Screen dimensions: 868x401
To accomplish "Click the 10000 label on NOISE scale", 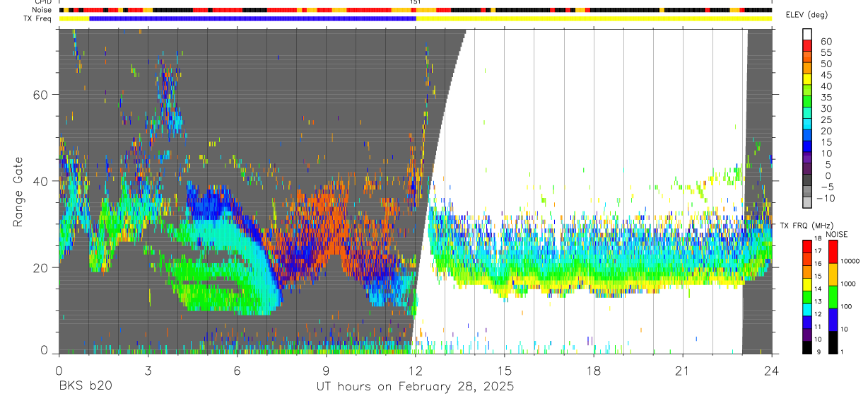I will [x=851, y=262].
